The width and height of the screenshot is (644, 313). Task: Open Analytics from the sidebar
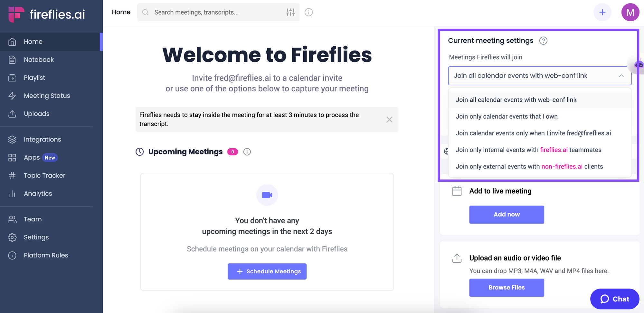point(38,193)
